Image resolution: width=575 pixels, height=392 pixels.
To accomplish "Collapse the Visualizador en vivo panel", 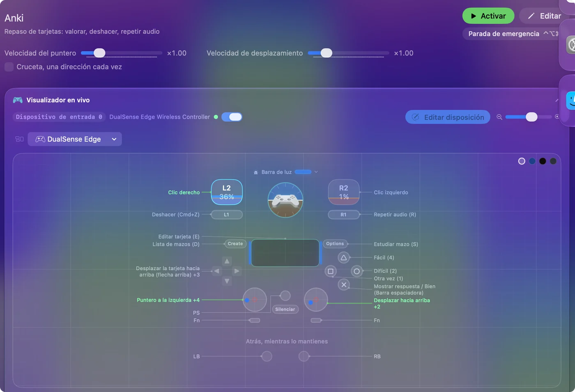I will coord(557,100).
